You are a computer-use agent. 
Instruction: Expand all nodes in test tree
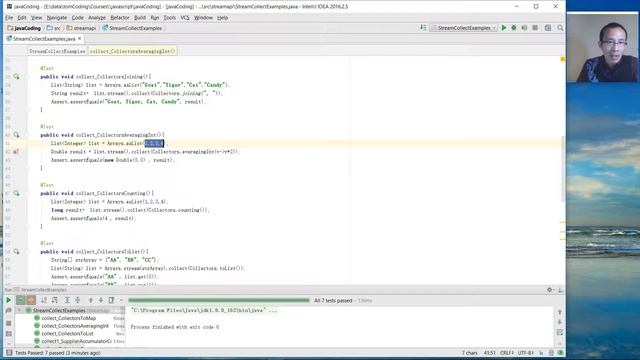coord(67,300)
